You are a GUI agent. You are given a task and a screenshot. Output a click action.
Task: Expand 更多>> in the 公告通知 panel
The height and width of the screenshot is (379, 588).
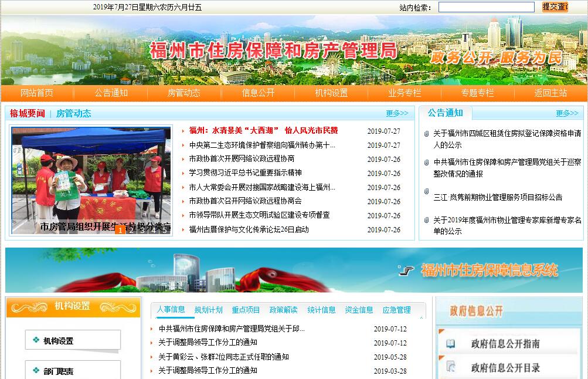coord(567,113)
